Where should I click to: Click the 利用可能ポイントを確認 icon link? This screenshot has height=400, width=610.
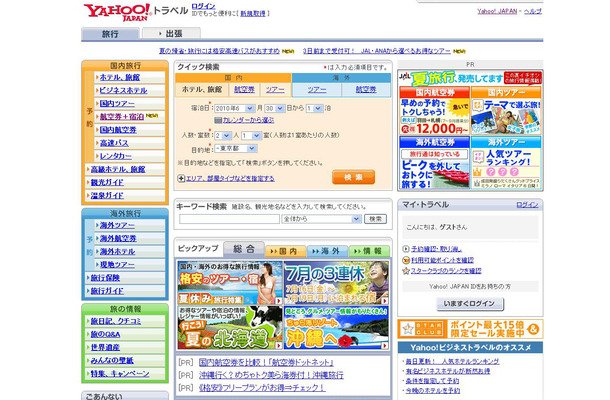pos(406,260)
